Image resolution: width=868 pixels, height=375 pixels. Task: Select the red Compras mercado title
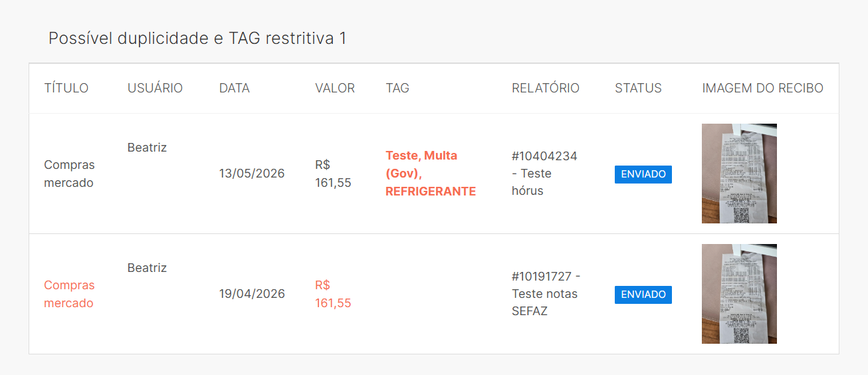click(x=69, y=294)
